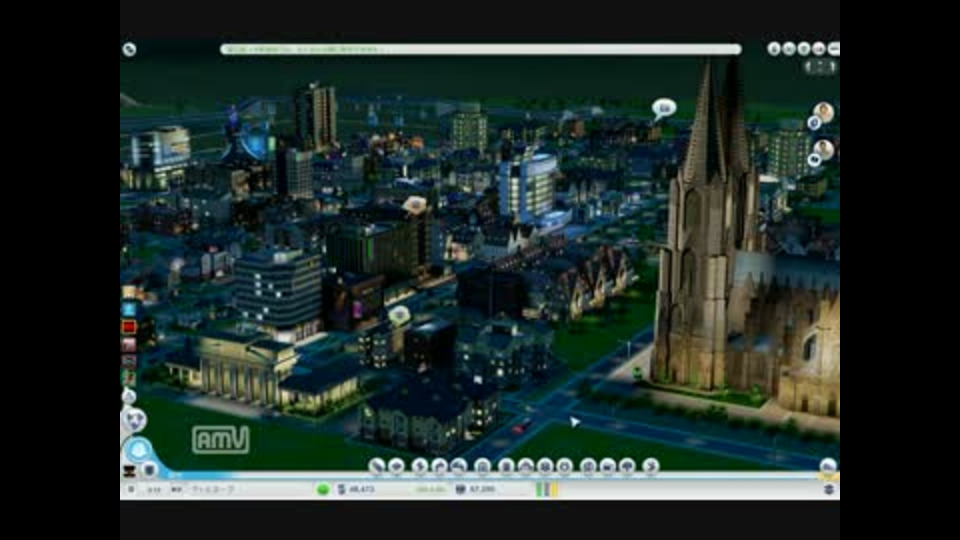Open the Police services menu icon
The width and height of the screenshot is (960, 540).
point(564,467)
